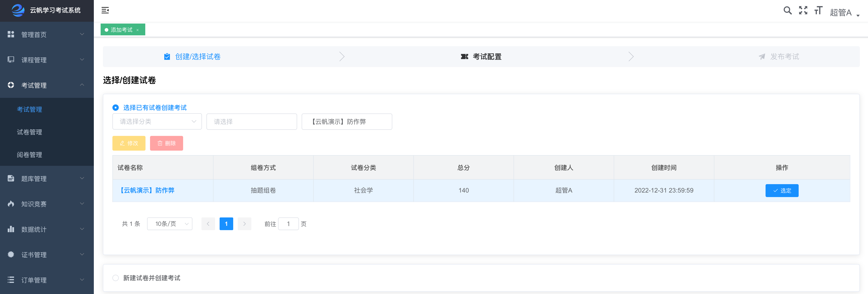
Task: Click the 抽题组卷 cell
Action: 263,191
